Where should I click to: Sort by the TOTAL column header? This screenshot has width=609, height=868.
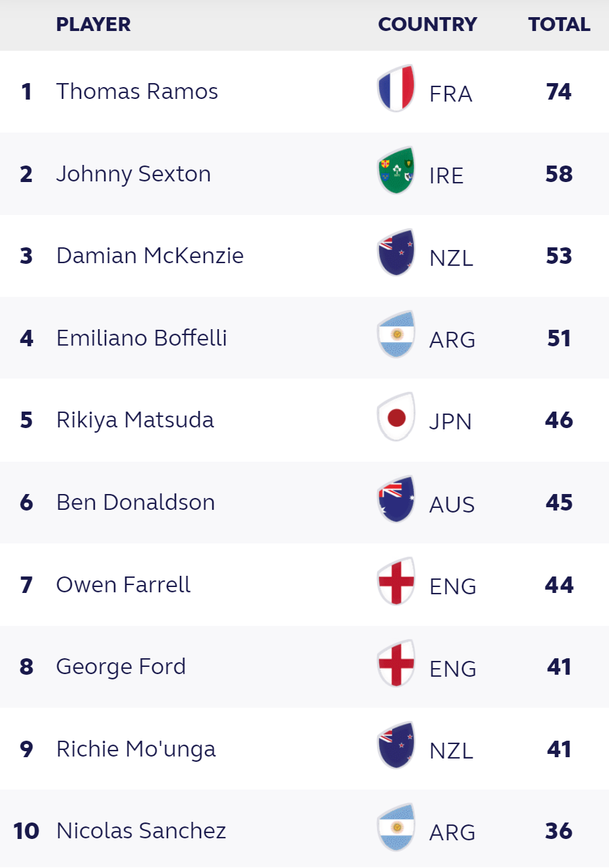[559, 24]
